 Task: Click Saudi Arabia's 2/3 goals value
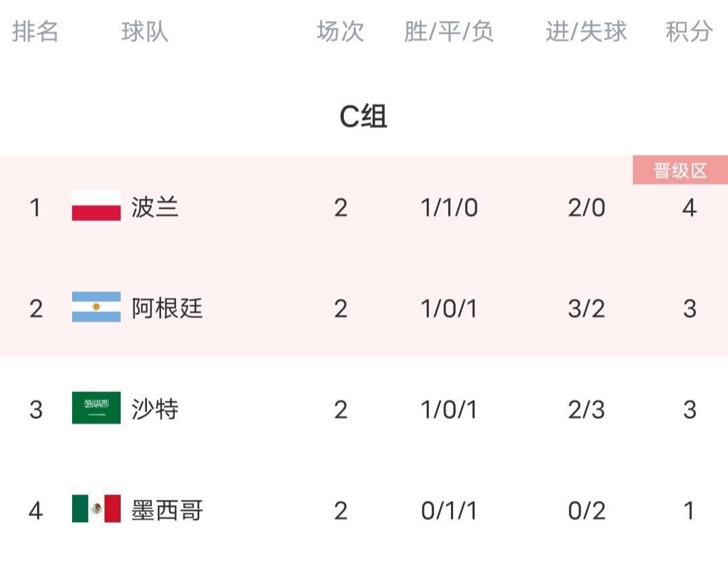click(x=586, y=410)
